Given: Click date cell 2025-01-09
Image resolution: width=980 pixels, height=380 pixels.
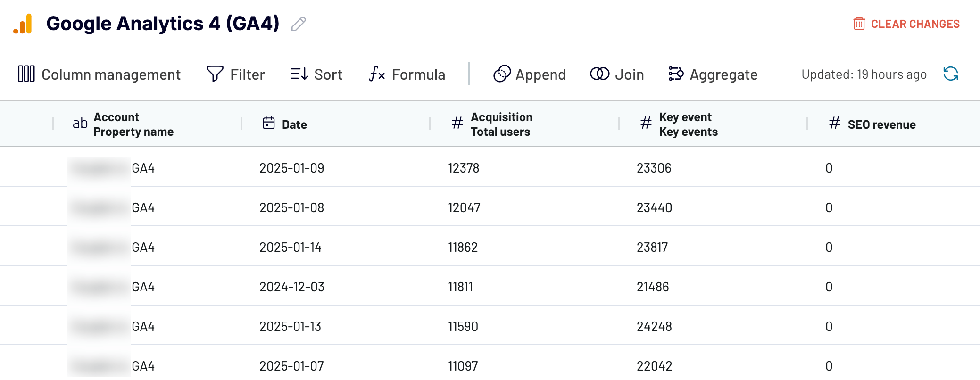Looking at the screenshot, I should (291, 168).
